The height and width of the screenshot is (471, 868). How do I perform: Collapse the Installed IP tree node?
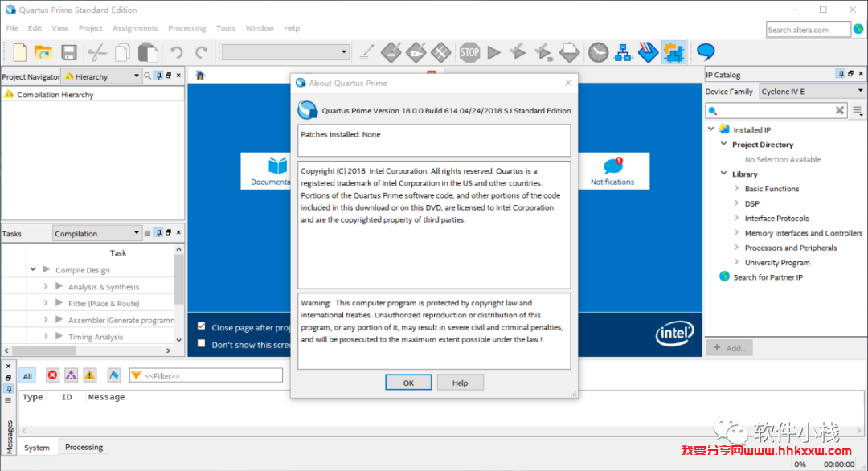pos(711,129)
